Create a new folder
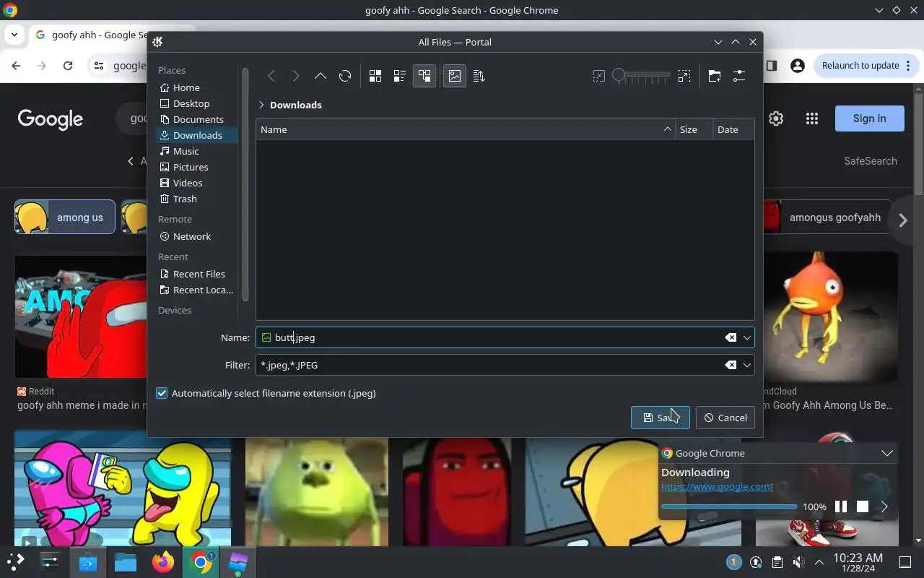This screenshot has width=924, height=578. pos(715,76)
